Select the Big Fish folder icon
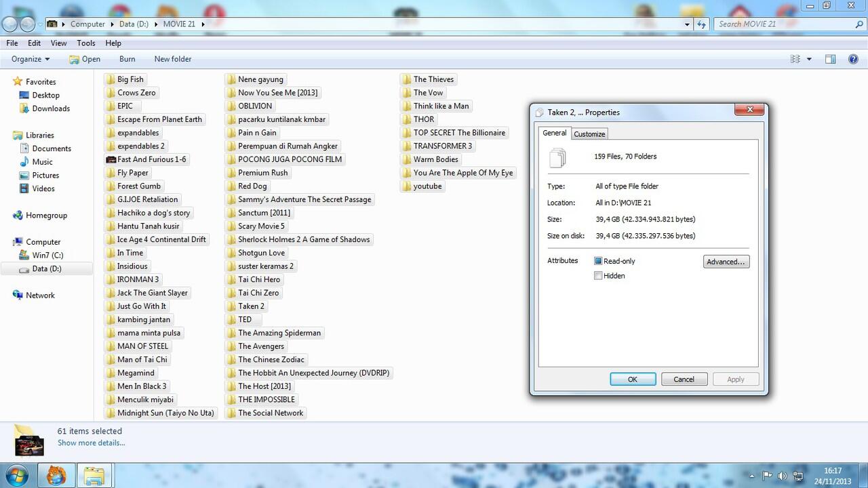868x488 pixels. point(111,79)
